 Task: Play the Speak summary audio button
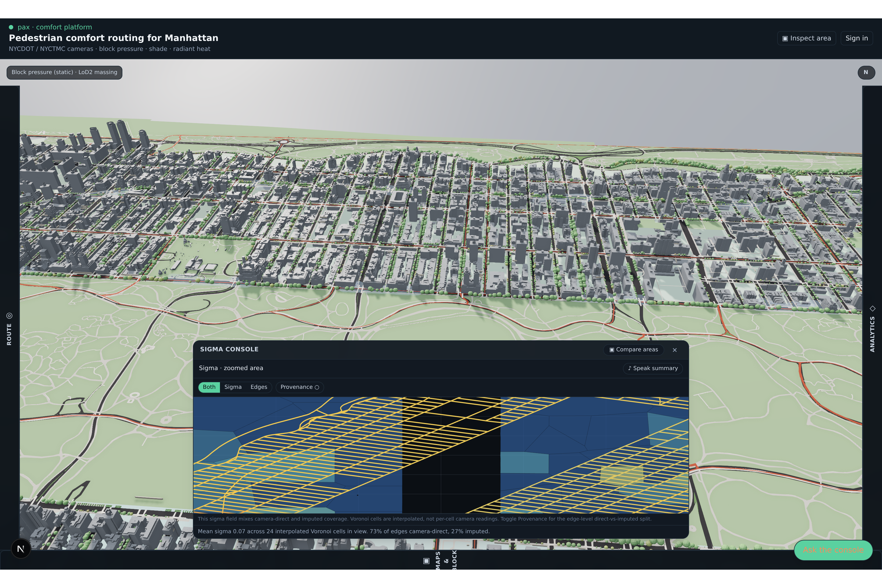click(x=653, y=368)
